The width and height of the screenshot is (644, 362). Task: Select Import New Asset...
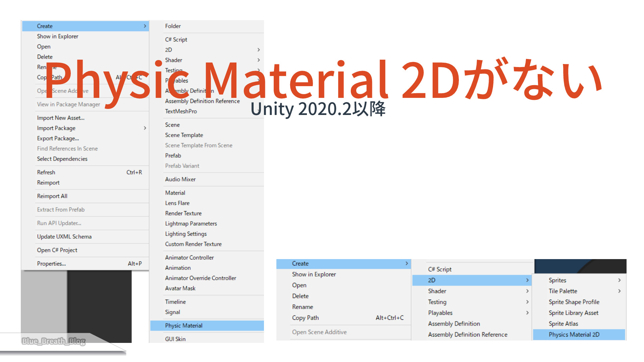[x=61, y=118]
